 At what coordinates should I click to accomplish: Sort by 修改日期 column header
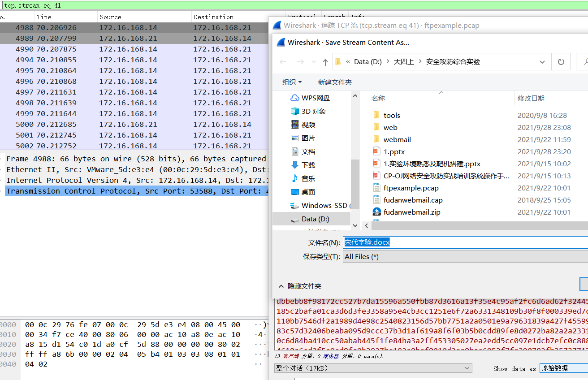point(531,98)
